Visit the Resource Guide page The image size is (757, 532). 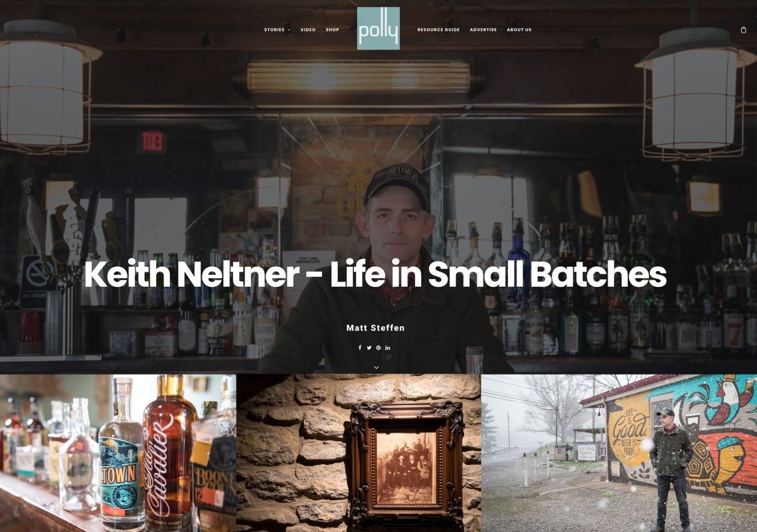pyautogui.click(x=438, y=30)
